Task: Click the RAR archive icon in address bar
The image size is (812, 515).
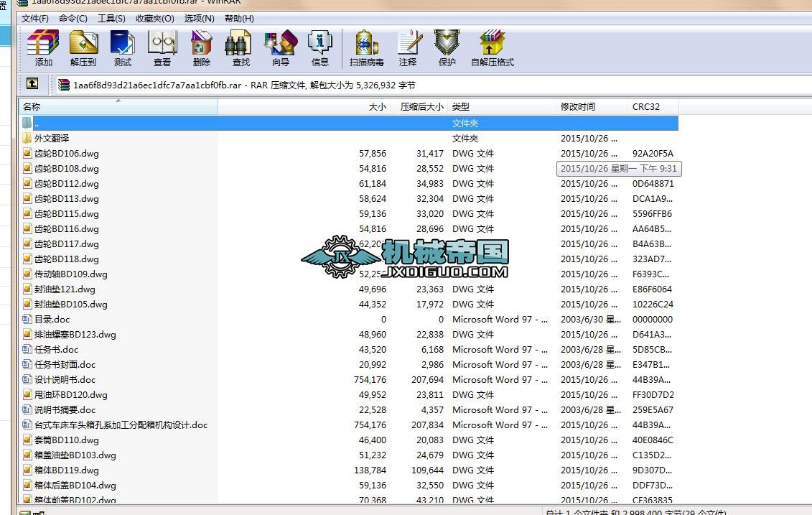Action: 64,85
